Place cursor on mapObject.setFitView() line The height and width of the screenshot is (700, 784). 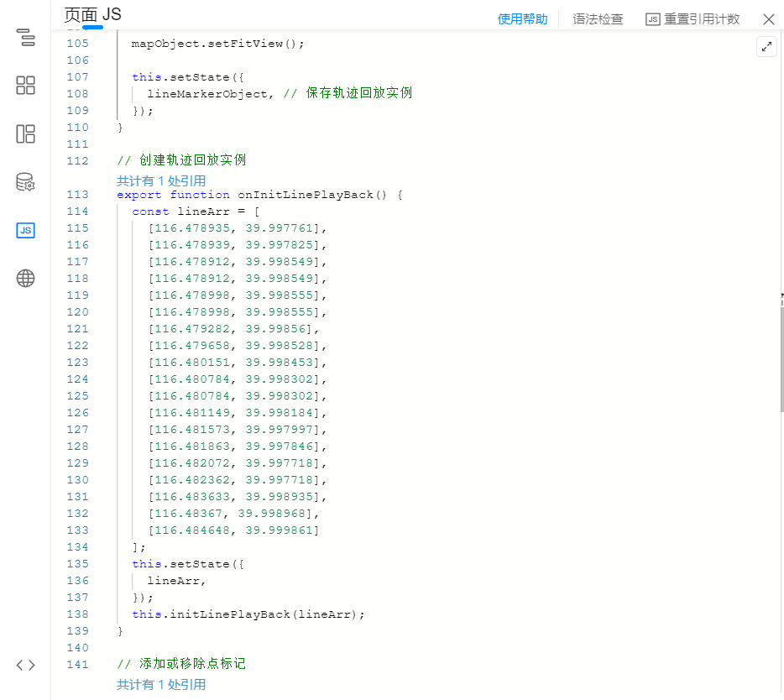[217, 44]
